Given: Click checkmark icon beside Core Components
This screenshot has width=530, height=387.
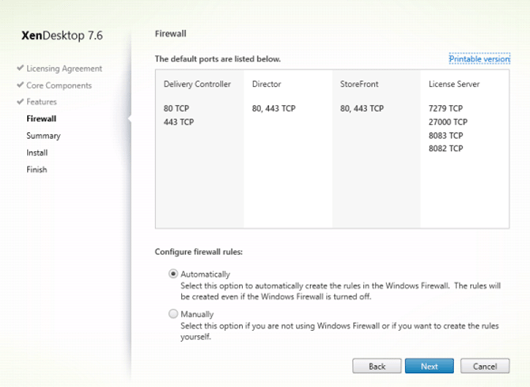Looking at the screenshot, I should click(20, 84).
